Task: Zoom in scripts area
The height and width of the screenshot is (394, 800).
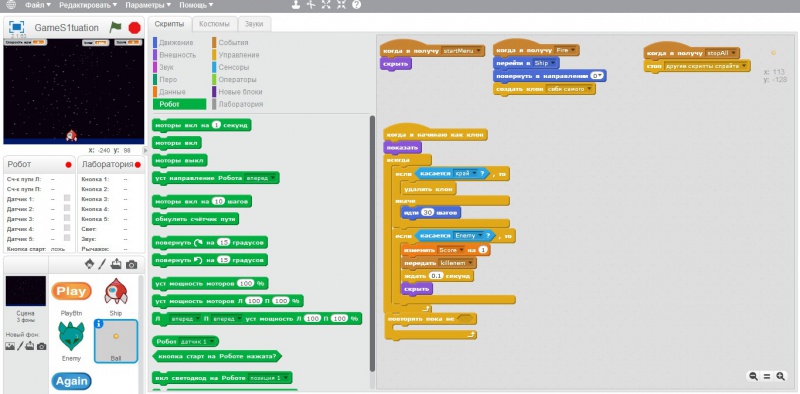Action: 780,376
